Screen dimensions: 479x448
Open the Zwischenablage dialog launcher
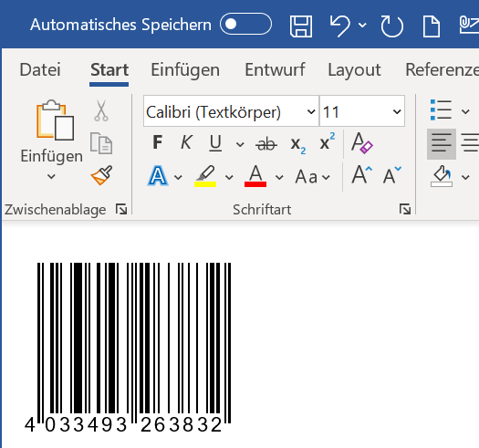[121, 209]
